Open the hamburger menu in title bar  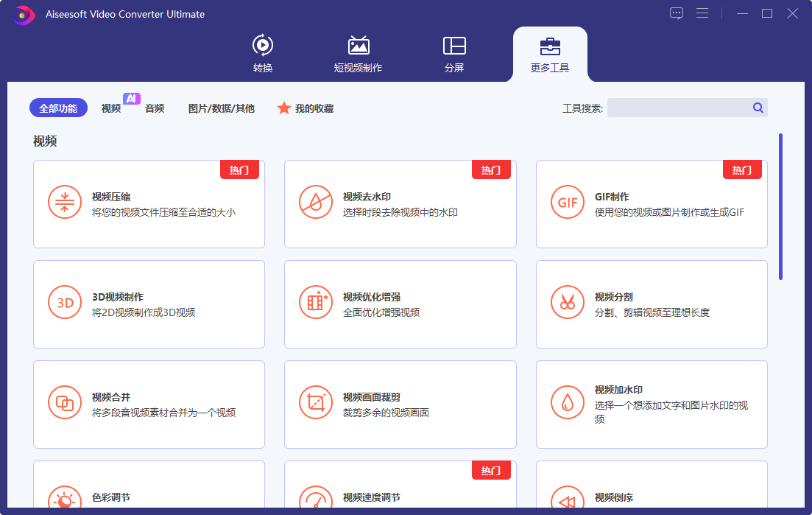click(x=702, y=13)
